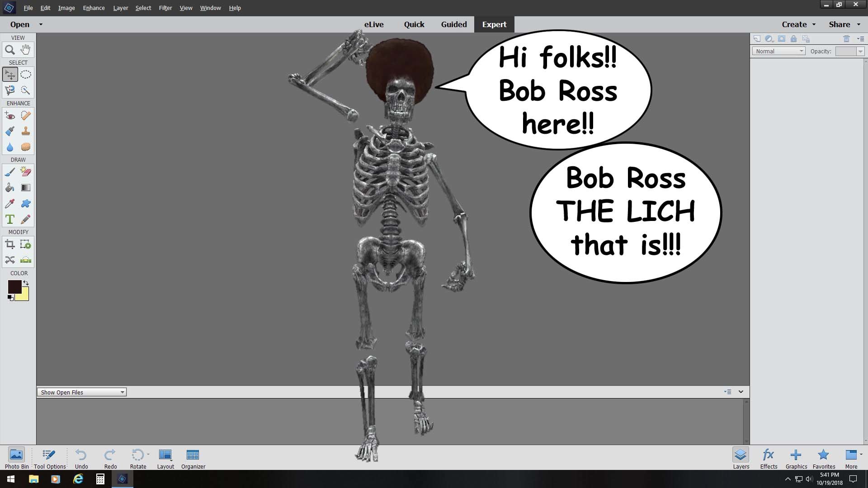Click the Share button
This screenshot has height=488, width=868.
[839, 24]
